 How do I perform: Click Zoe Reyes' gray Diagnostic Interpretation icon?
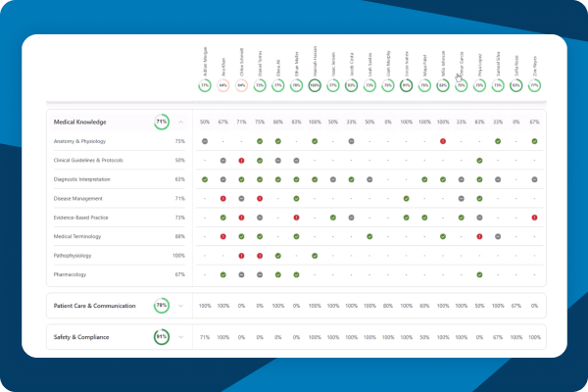[534, 179]
